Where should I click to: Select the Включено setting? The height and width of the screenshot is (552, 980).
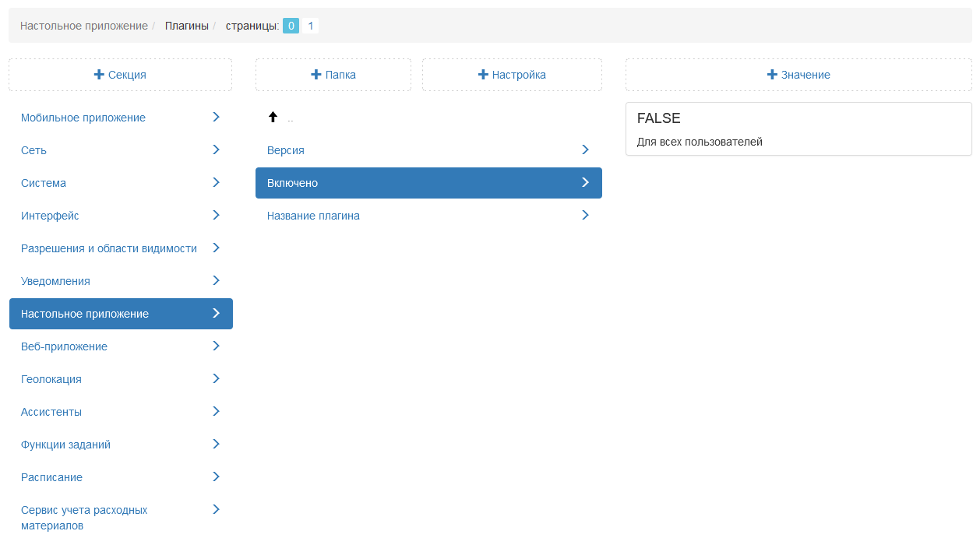428,183
